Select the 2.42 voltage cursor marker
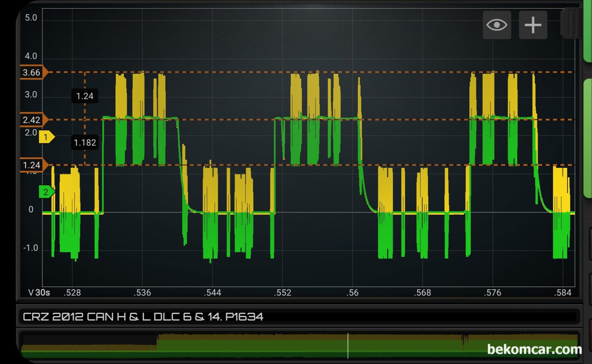This screenshot has width=592, height=364. (x=33, y=120)
